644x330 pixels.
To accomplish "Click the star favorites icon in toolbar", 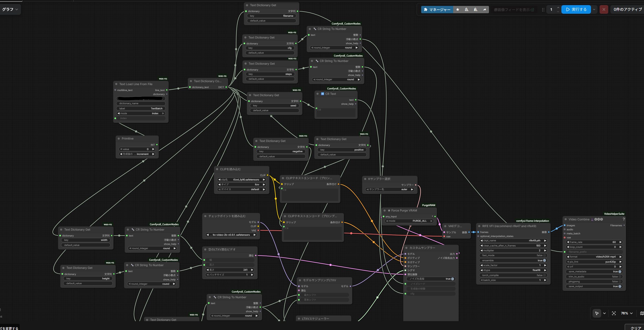I will click(458, 9).
